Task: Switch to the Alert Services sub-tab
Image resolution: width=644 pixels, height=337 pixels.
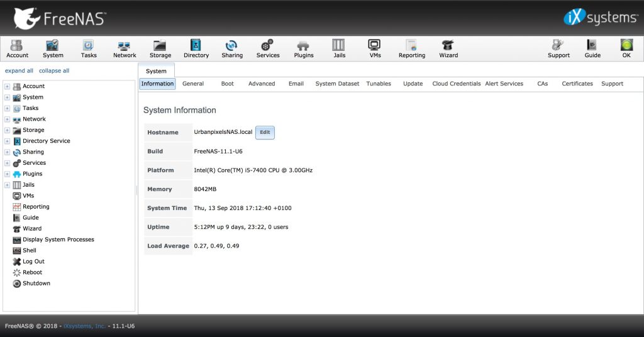Action: (x=504, y=84)
